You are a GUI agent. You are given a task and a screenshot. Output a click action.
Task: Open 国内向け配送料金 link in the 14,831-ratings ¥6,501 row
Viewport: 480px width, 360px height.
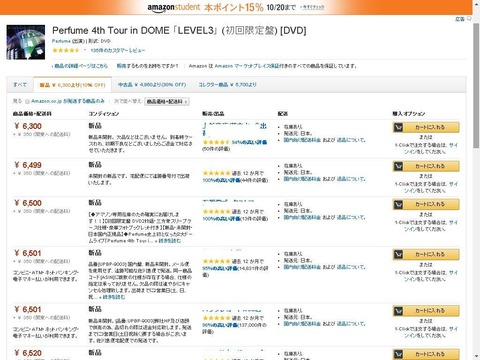302,267
